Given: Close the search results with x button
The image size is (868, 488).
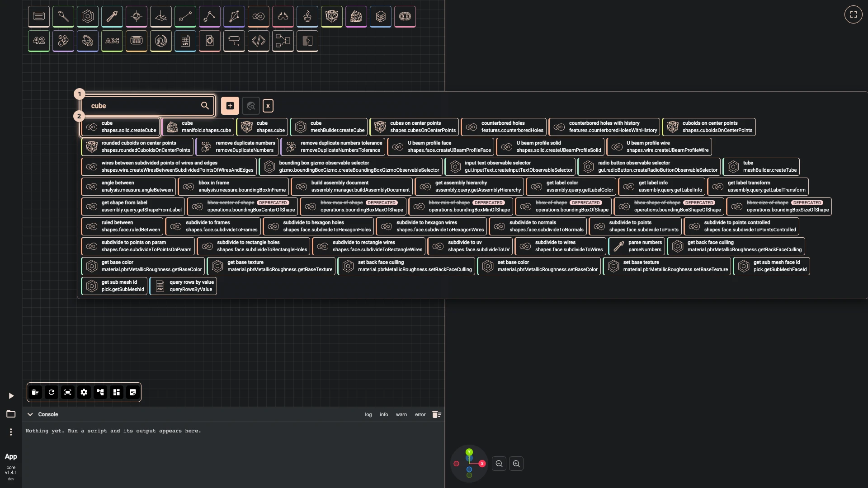Looking at the screenshot, I should pos(268,106).
